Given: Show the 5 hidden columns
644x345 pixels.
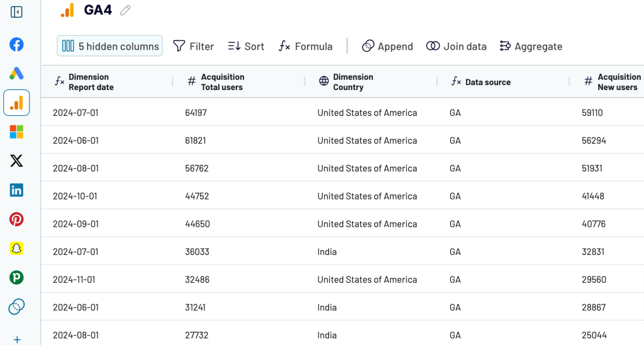Looking at the screenshot, I should [110, 46].
